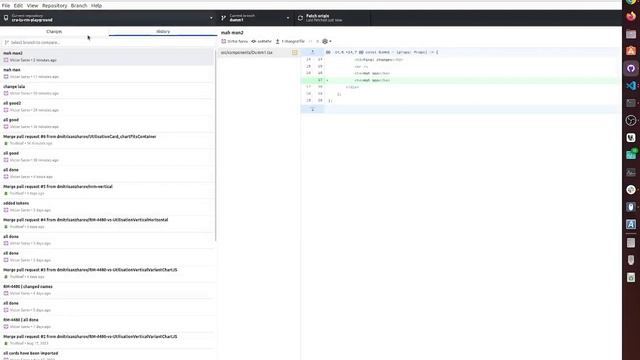This screenshot has width=640, height=360.
Task: Open the Branch menu
Action: [79, 6]
